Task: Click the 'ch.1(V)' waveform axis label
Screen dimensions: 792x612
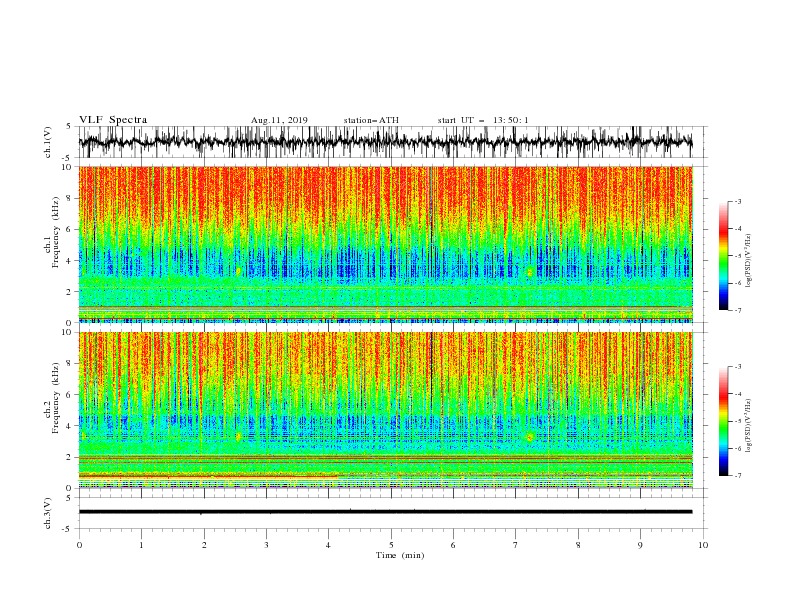Action: (48, 142)
